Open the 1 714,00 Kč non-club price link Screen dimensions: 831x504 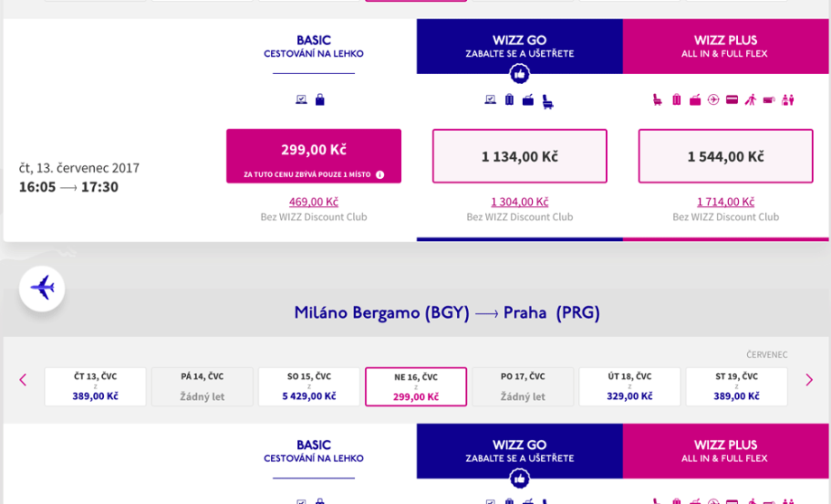725,201
